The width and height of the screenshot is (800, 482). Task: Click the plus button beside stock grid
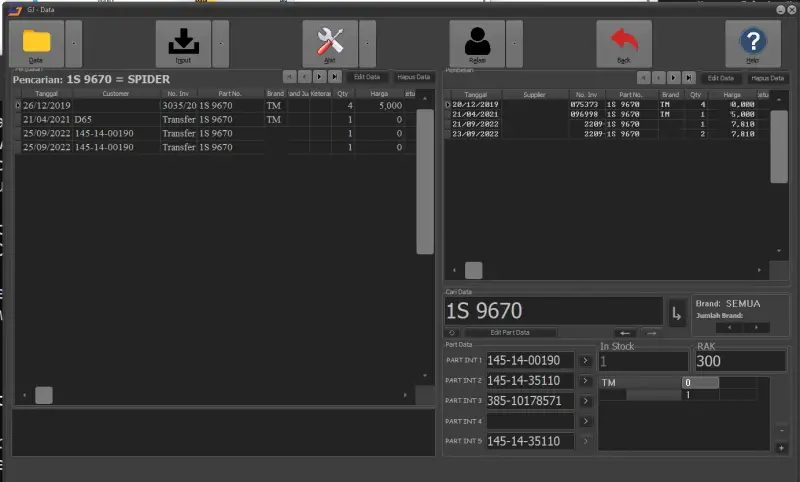(781, 448)
